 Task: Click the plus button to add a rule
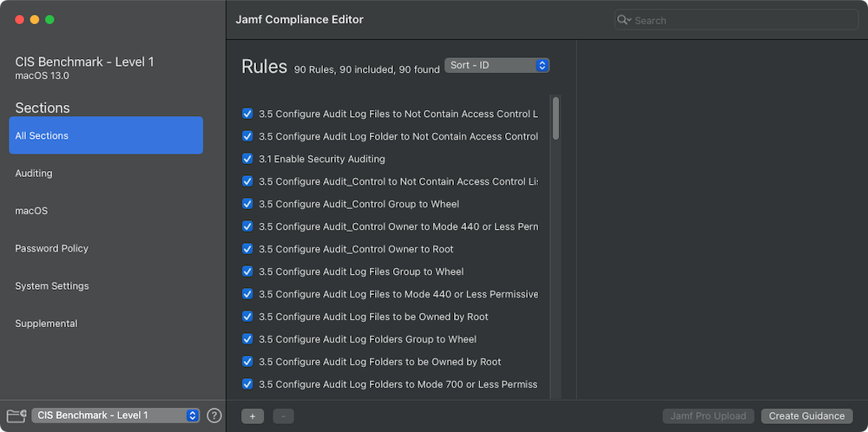click(252, 416)
